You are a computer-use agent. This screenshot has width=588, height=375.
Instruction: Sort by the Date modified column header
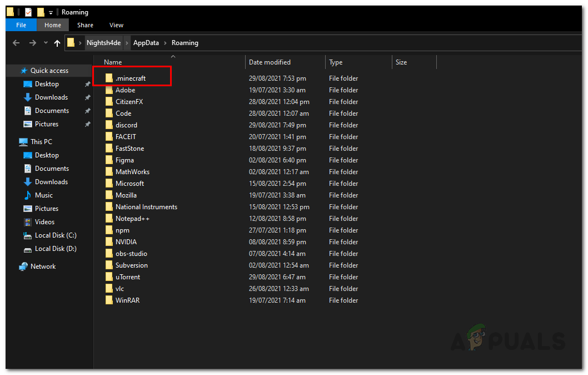pyautogui.click(x=270, y=62)
